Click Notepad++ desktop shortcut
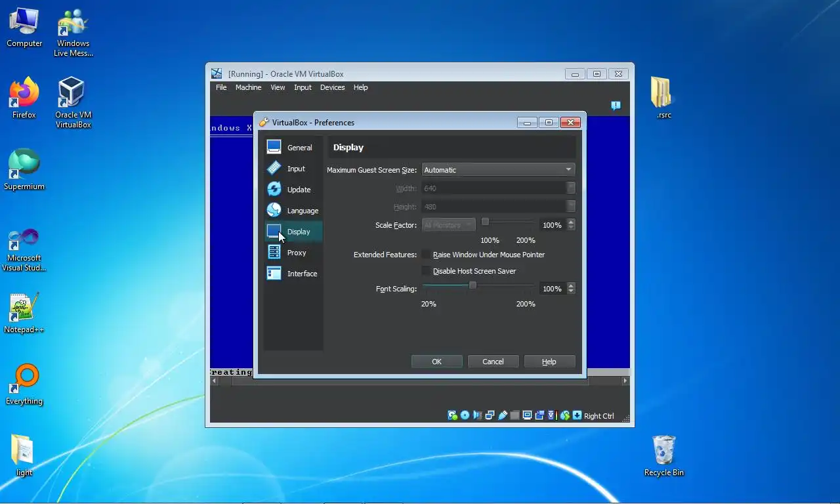This screenshot has height=504, width=840. pyautogui.click(x=24, y=312)
